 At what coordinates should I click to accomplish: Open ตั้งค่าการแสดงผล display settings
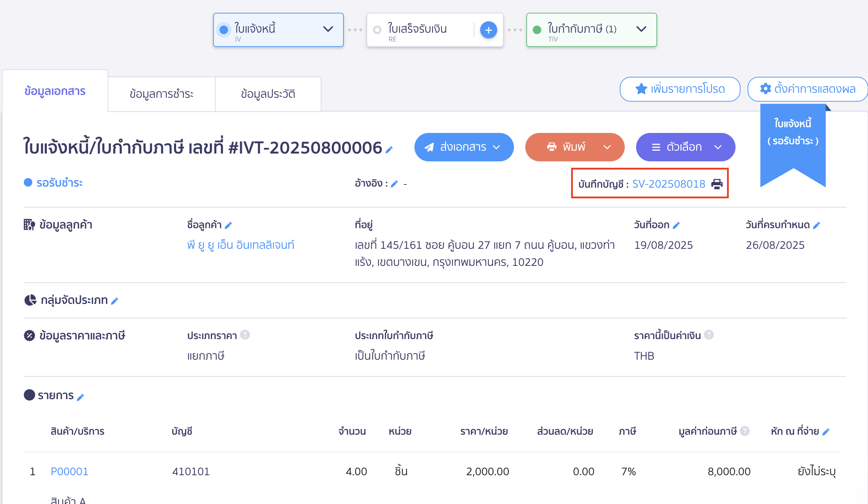coord(808,89)
